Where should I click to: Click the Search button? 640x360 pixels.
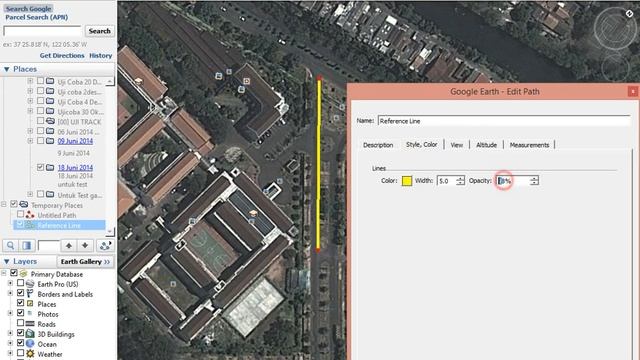tap(99, 31)
